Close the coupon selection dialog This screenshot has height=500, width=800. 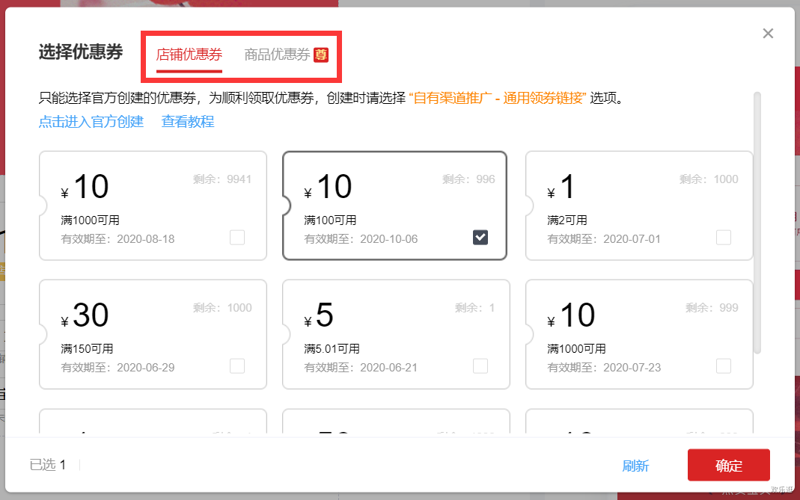768,33
